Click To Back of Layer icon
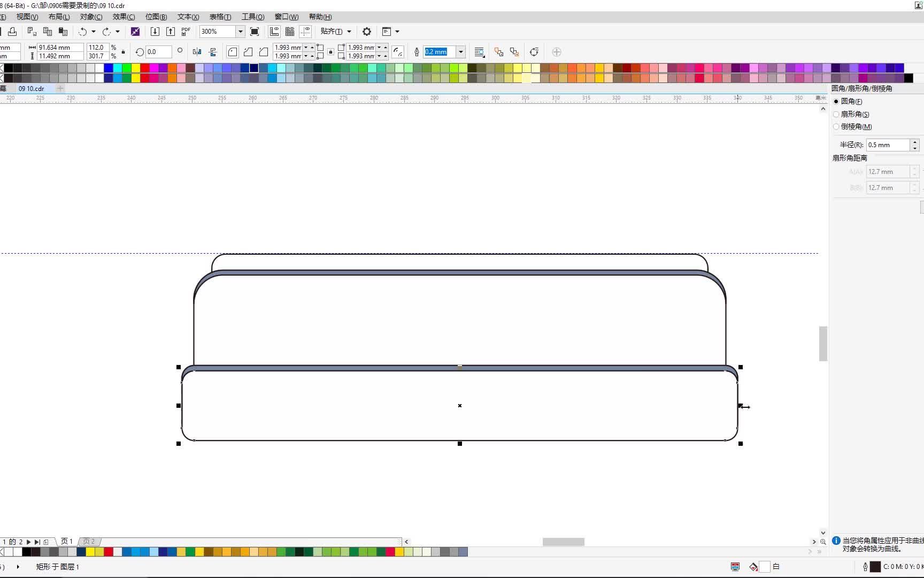The image size is (924, 578). (x=514, y=52)
